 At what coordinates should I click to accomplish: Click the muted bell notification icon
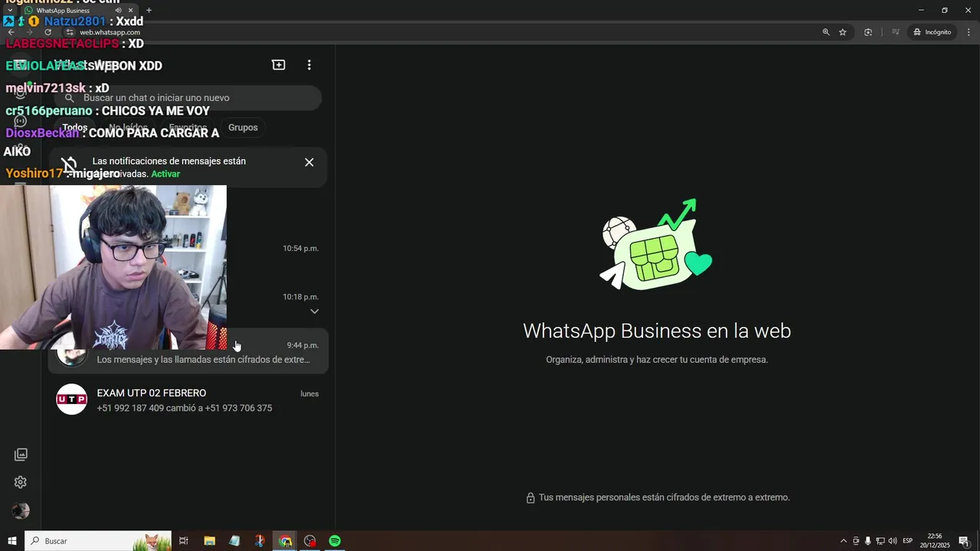(70, 164)
